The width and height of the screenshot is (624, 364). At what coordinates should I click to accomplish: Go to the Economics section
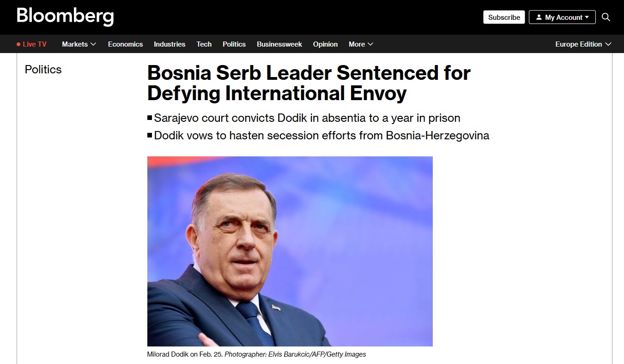(125, 44)
